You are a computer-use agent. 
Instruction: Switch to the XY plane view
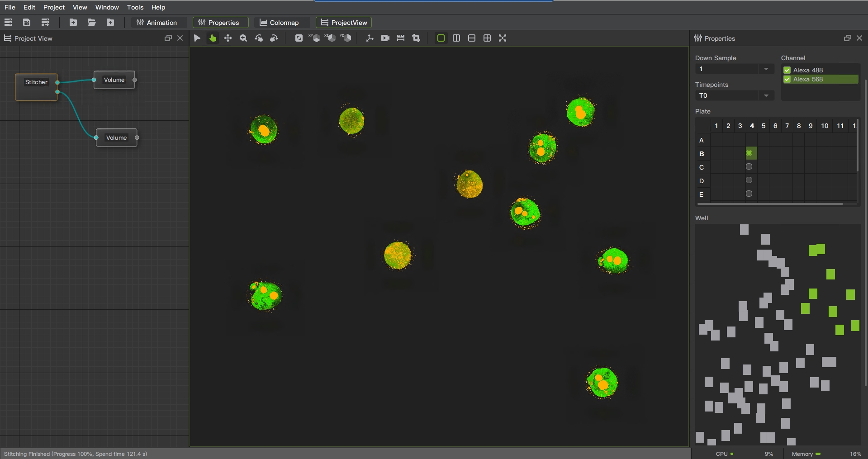[314, 38]
